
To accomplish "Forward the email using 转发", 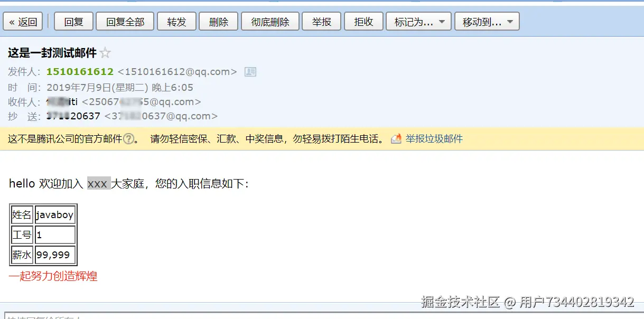I will 177,22.
